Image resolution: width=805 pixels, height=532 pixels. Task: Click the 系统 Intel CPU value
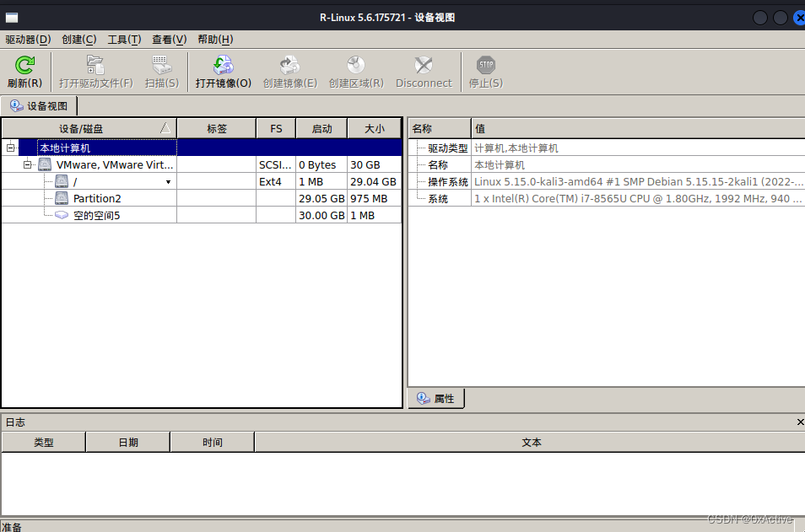pyautogui.click(x=638, y=198)
